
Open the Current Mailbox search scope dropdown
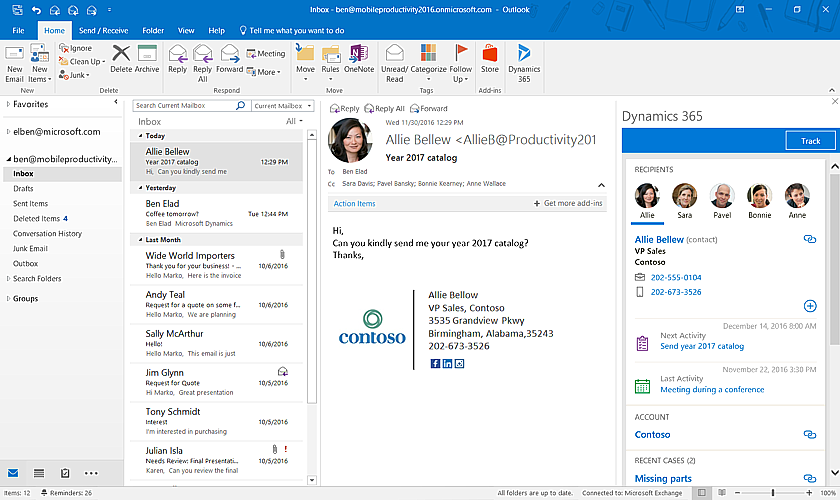[x=282, y=106]
